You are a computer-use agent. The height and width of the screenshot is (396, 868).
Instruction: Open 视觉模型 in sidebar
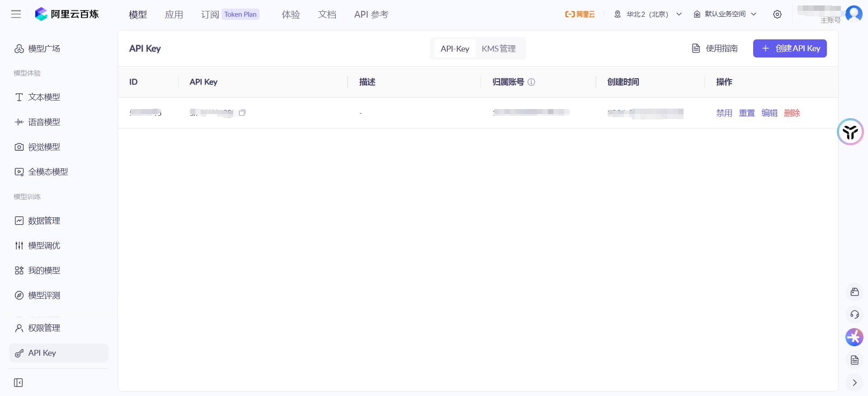59,147
